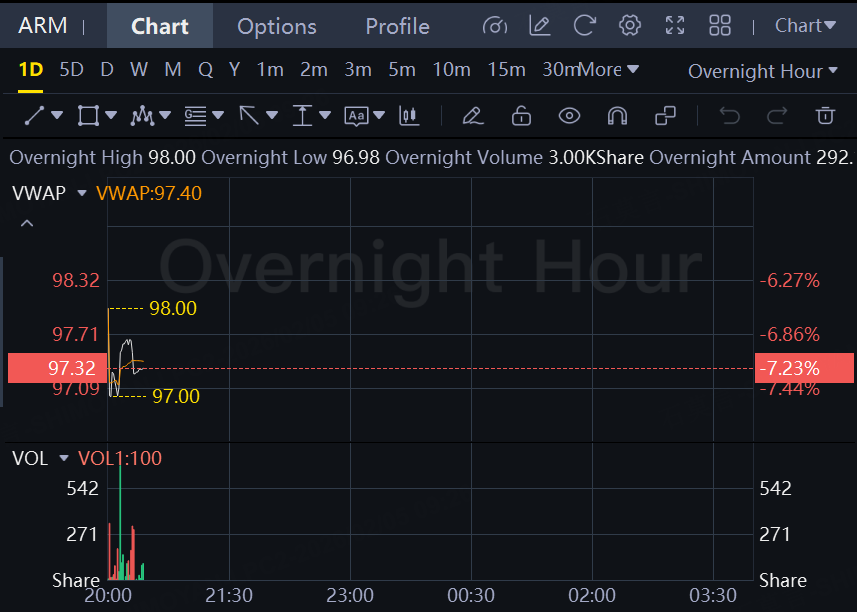Select the Q quarterly timeframe
Viewport: 857px width, 612px height.
(206, 70)
